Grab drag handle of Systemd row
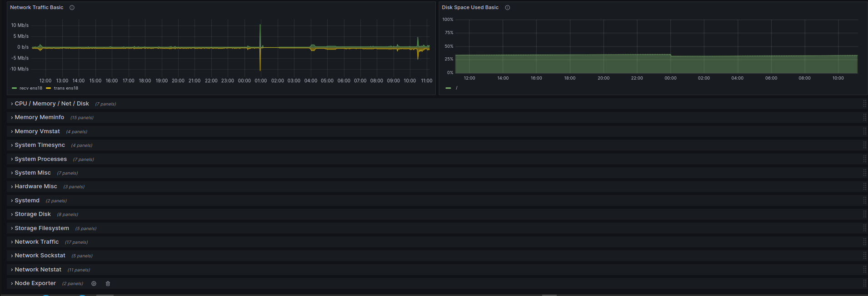Screen dimensions: 868x296 point(864,201)
